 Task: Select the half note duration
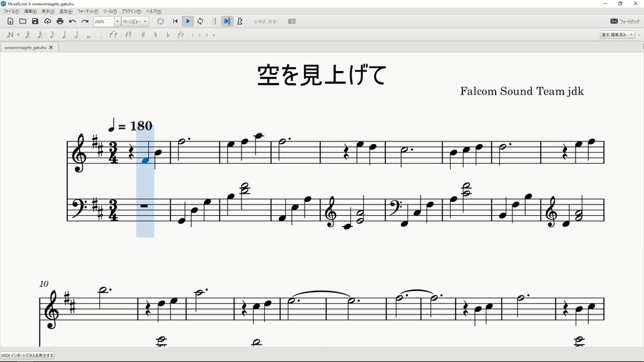(76, 35)
